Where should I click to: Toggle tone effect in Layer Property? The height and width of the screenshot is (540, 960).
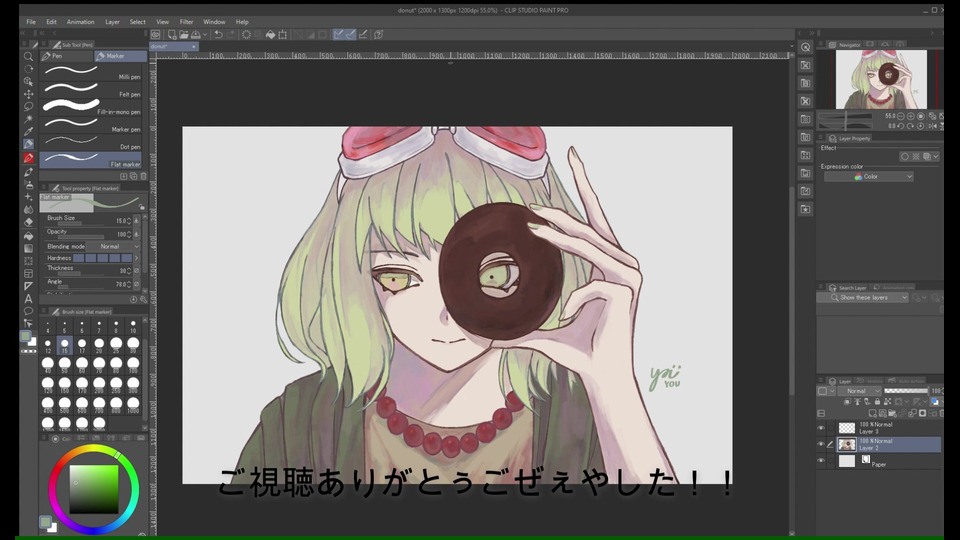pos(916,157)
